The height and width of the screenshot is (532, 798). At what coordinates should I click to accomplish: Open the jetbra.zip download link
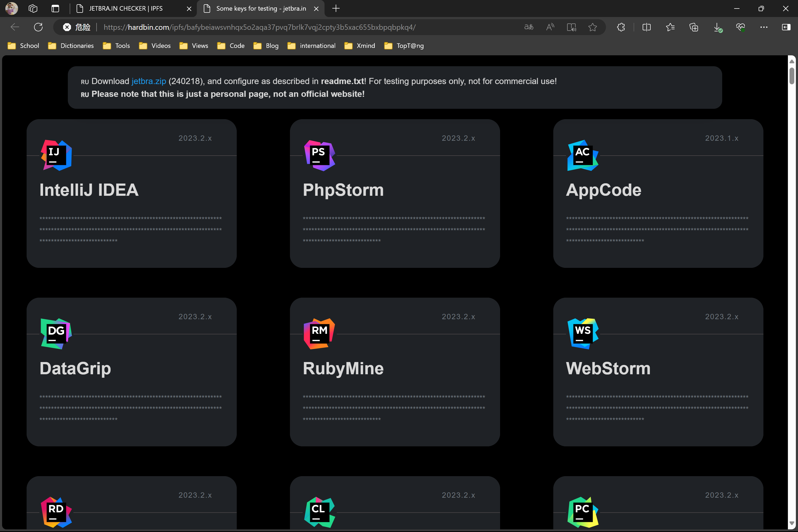pos(149,81)
